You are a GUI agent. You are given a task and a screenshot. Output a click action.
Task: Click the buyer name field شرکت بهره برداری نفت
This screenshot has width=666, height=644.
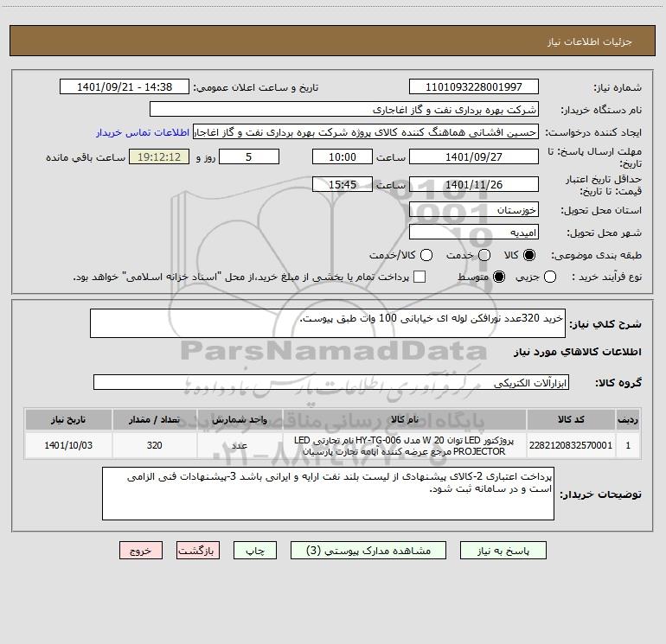344,110
